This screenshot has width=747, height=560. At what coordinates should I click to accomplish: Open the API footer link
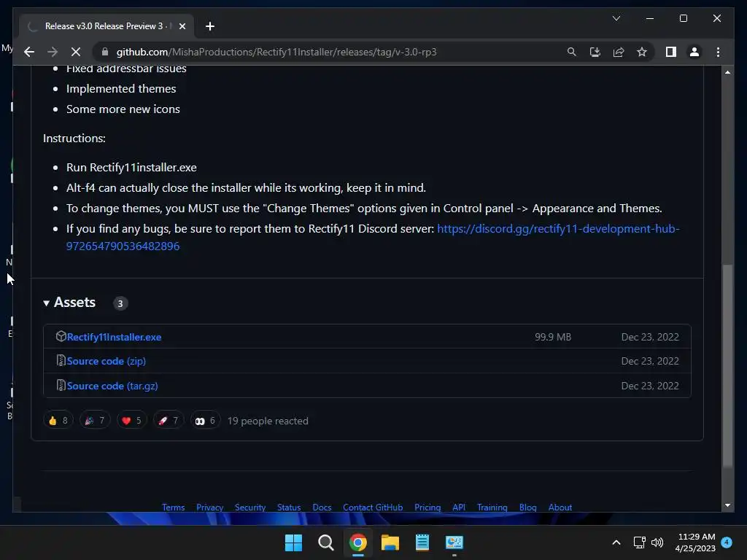pyautogui.click(x=459, y=507)
